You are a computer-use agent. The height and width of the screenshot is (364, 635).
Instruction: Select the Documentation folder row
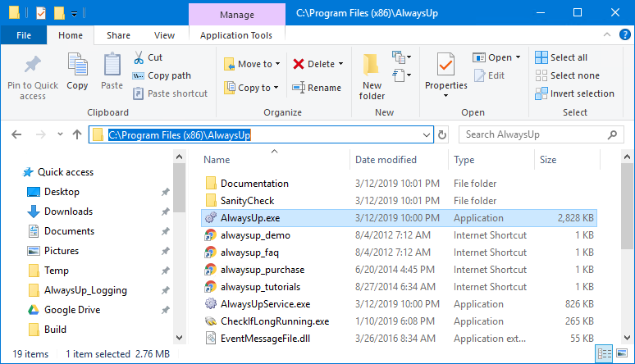click(399, 184)
